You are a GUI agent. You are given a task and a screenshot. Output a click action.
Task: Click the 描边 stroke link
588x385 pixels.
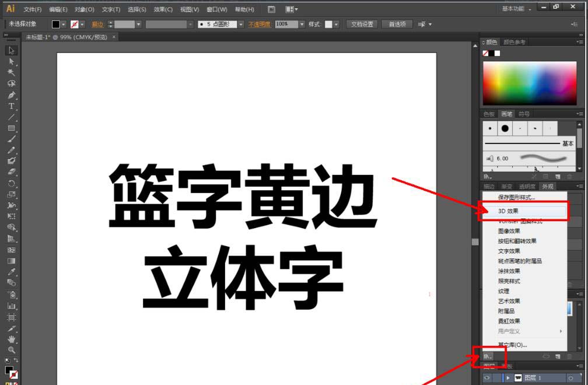coord(97,24)
